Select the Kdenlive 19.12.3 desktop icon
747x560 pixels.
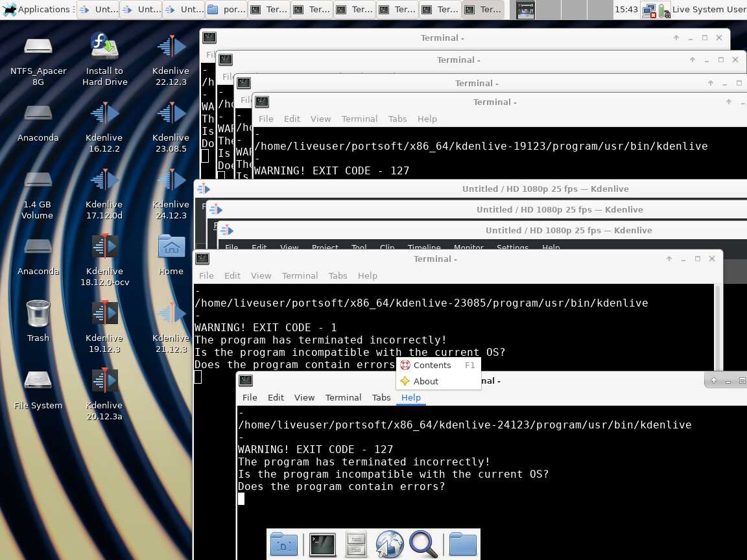coord(104,313)
